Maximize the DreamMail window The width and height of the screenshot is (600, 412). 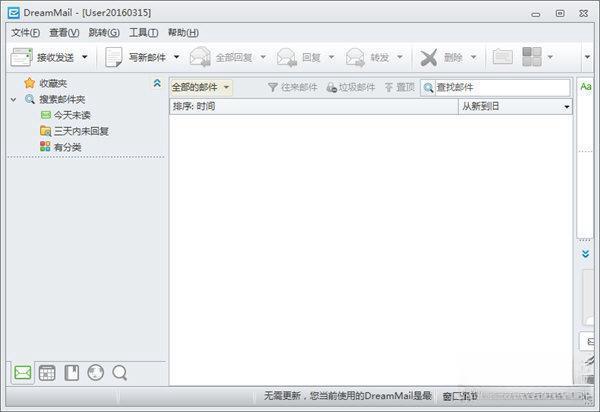[x=560, y=13]
